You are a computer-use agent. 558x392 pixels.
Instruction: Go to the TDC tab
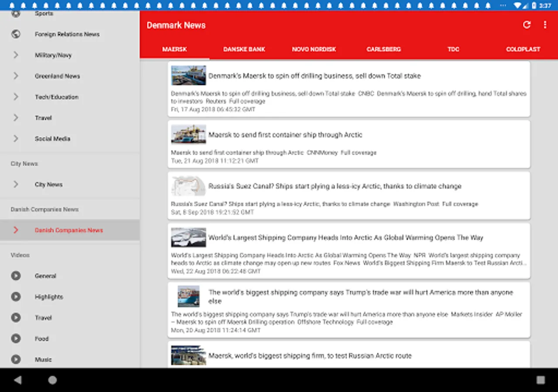tap(453, 49)
